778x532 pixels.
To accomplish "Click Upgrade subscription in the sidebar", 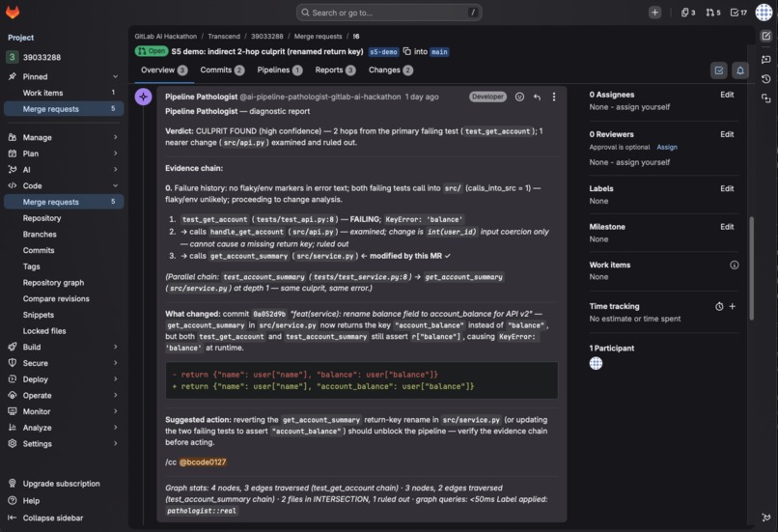I will (x=64, y=484).
